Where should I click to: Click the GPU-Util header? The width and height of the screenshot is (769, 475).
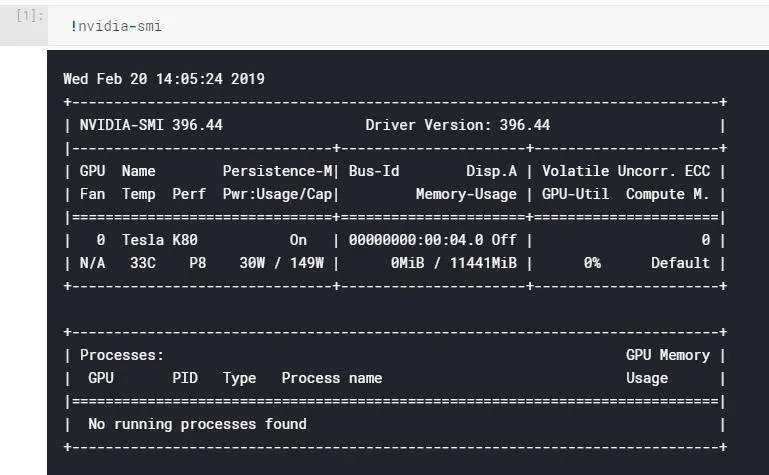click(575, 194)
